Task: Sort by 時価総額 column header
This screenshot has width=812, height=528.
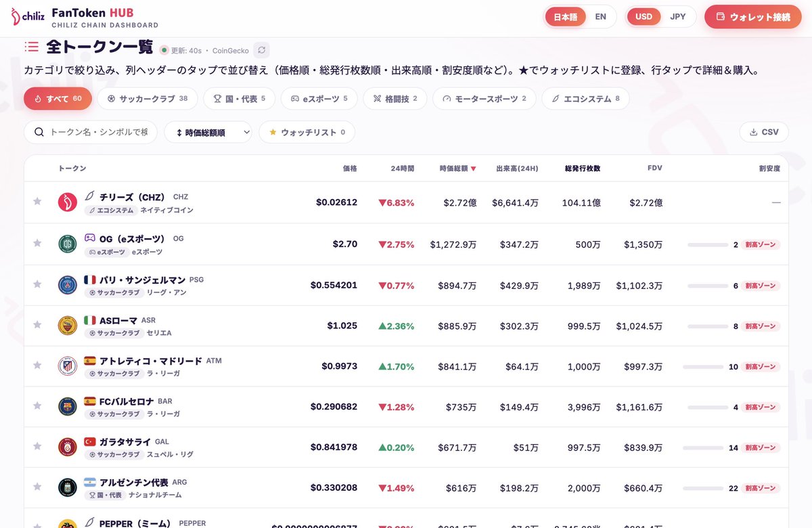Action: coord(457,169)
